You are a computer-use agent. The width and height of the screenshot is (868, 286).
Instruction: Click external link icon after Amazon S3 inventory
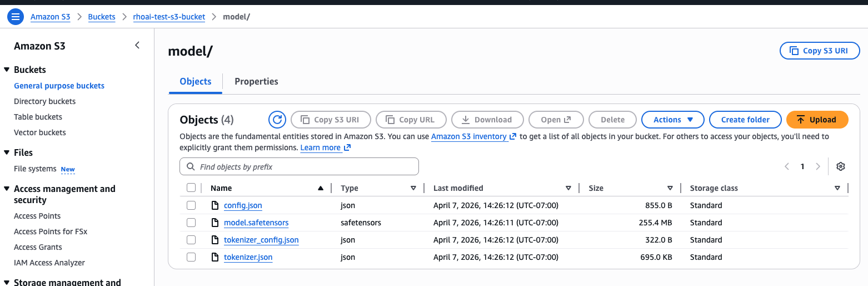pos(513,136)
